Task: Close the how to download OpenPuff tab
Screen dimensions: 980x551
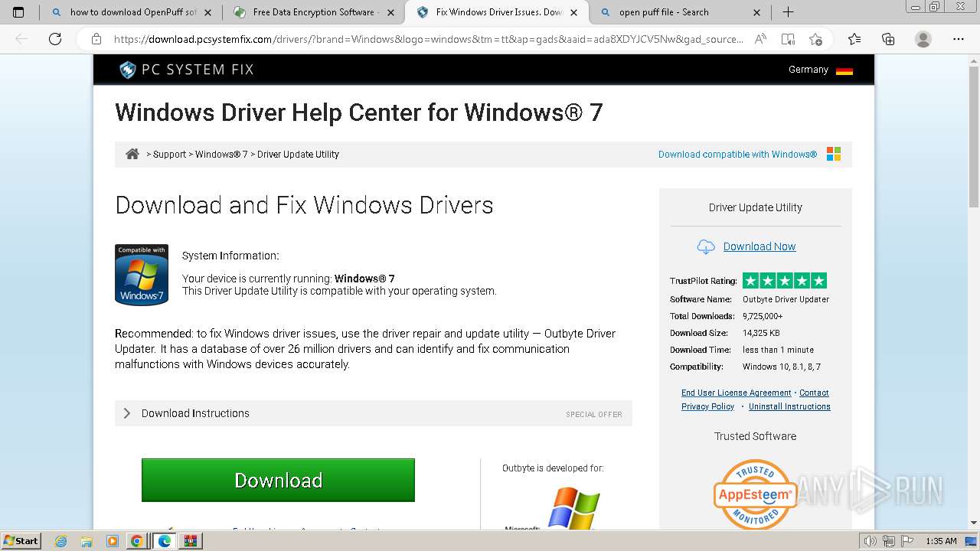Action: [209, 12]
